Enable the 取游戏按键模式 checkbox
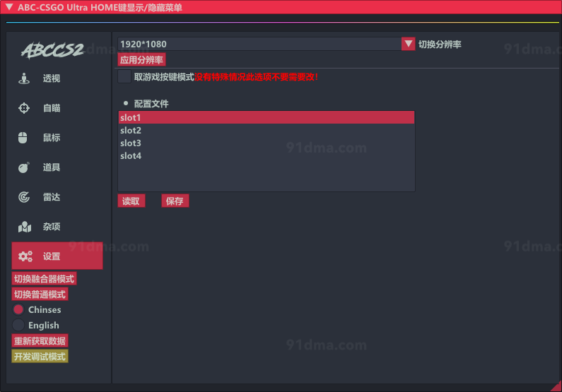The image size is (562, 392). [124, 76]
